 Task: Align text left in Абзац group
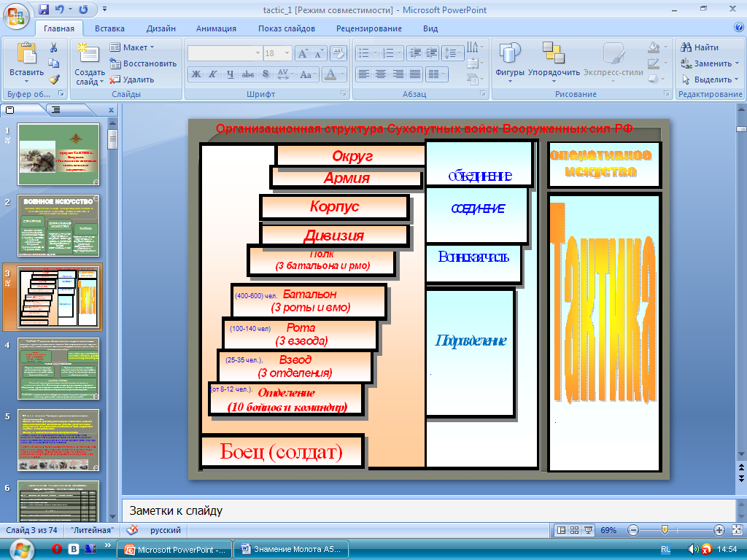click(364, 74)
